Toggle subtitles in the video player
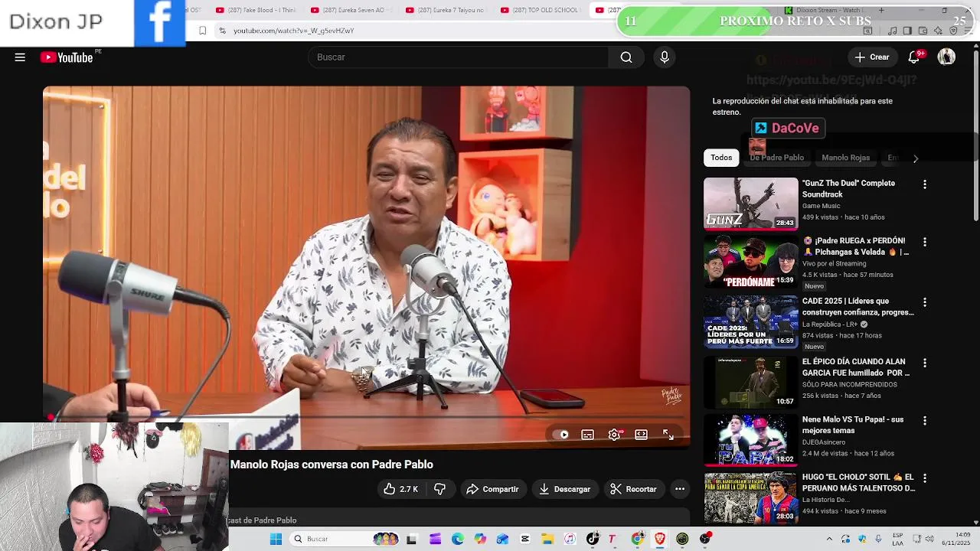Image resolution: width=980 pixels, height=551 pixels. [587, 435]
